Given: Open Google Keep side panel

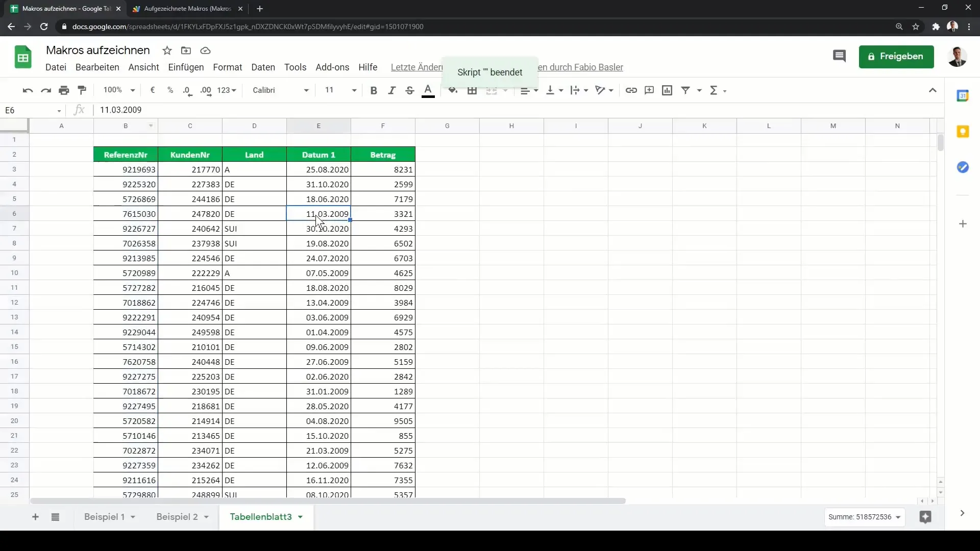Looking at the screenshot, I should 963,132.
